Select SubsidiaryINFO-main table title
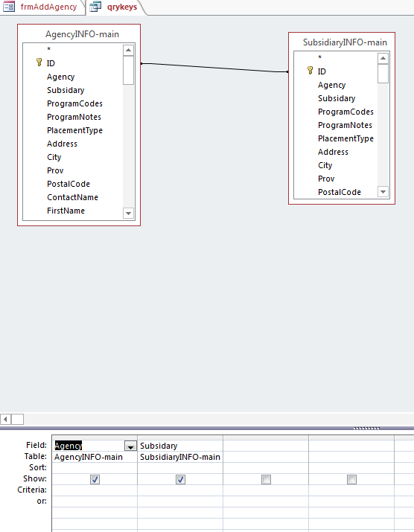Image resolution: width=414 pixels, height=532 pixels. [345, 42]
